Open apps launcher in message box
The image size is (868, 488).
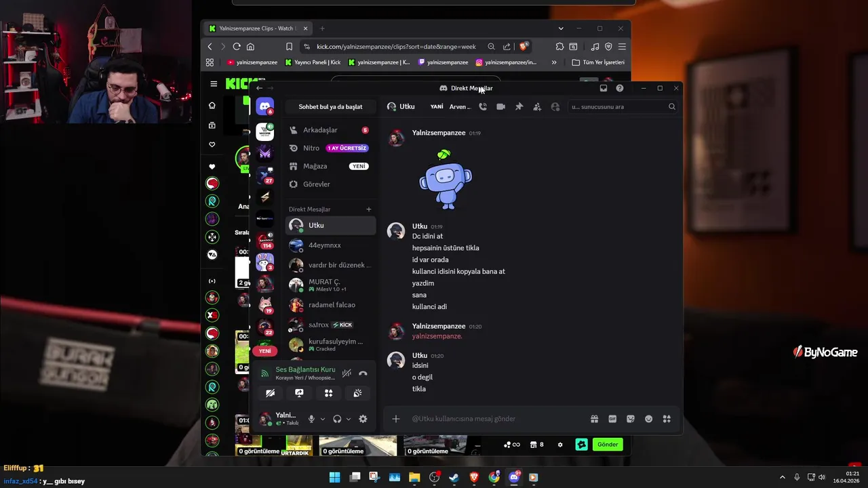click(667, 419)
